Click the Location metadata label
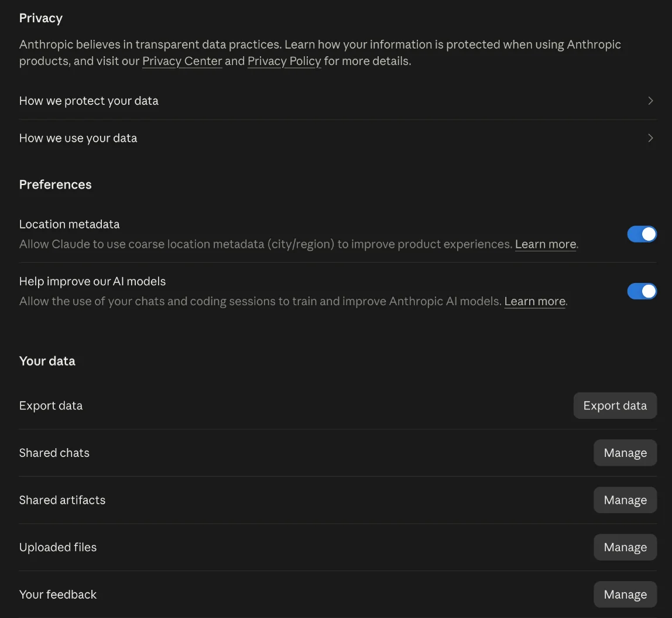Screen dimensions: 672x618 coord(70,224)
